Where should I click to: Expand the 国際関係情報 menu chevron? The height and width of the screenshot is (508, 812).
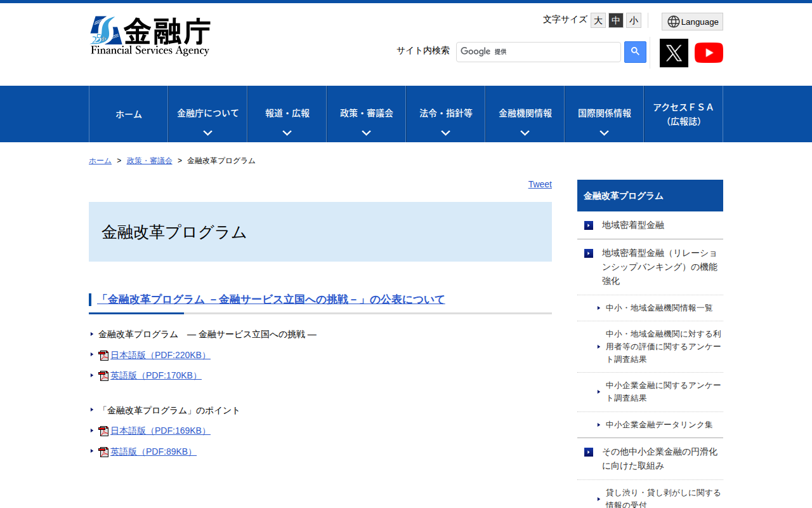[x=604, y=133]
